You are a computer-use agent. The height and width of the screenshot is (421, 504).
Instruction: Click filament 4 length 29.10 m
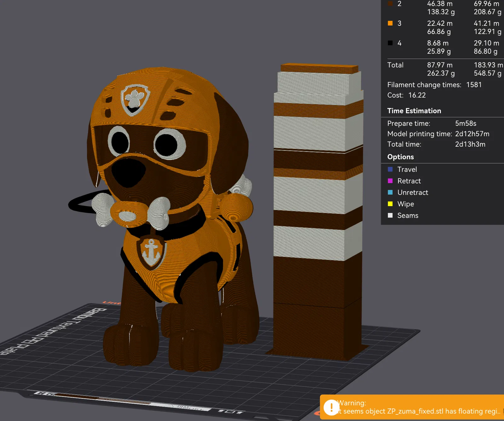487,43
